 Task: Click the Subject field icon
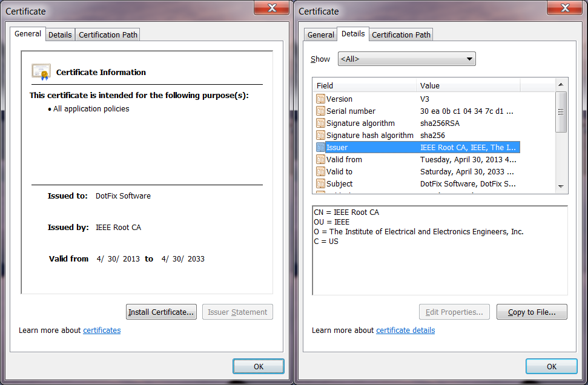click(320, 183)
